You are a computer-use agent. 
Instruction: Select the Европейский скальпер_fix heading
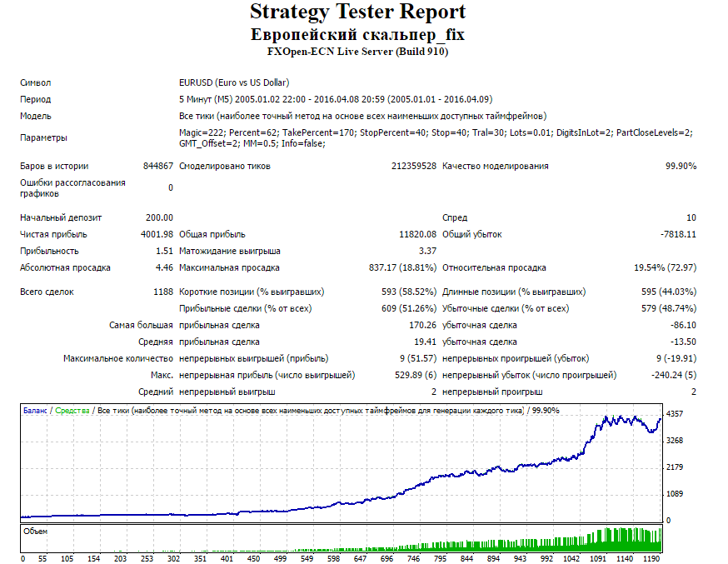[x=357, y=35]
